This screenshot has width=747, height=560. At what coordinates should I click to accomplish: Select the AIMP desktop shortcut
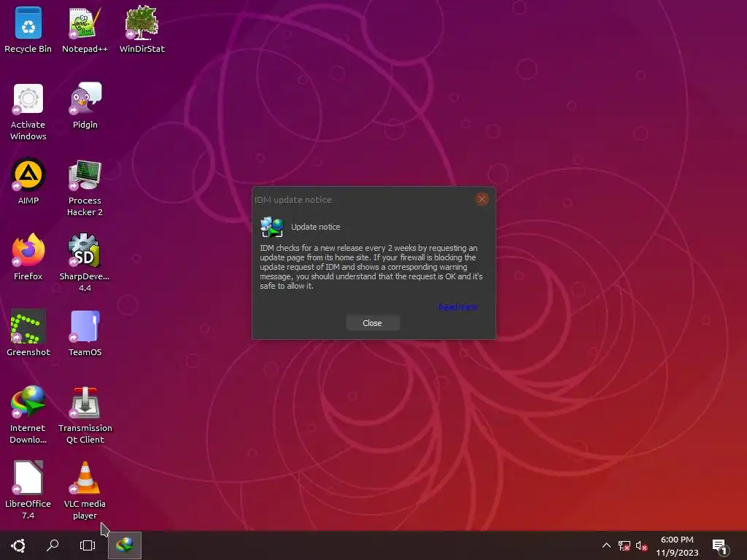pyautogui.click(x=28, y=182)
